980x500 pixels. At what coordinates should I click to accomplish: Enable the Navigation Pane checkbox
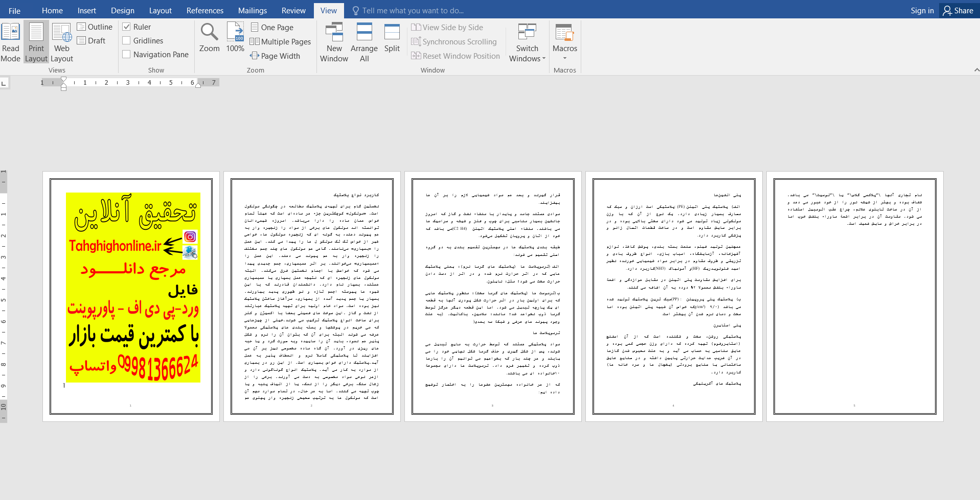click(127, 55)
